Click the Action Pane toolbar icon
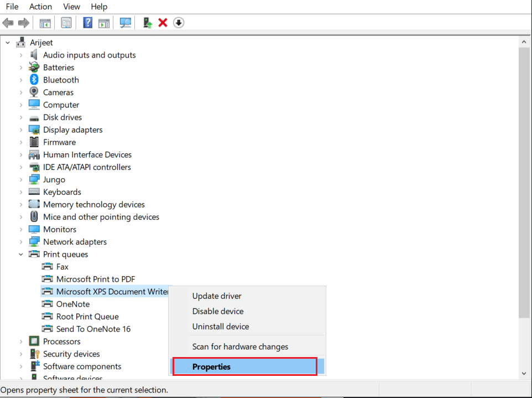 104,23
